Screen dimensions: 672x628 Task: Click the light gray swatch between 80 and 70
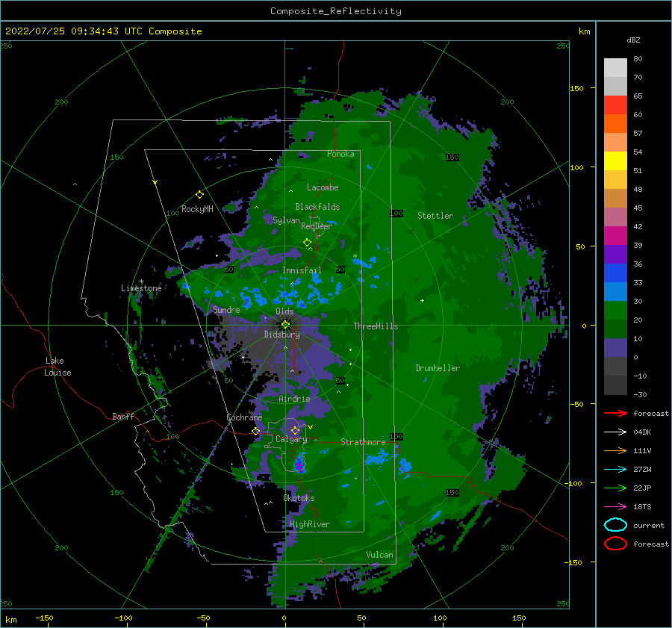[x=615, y=68]
